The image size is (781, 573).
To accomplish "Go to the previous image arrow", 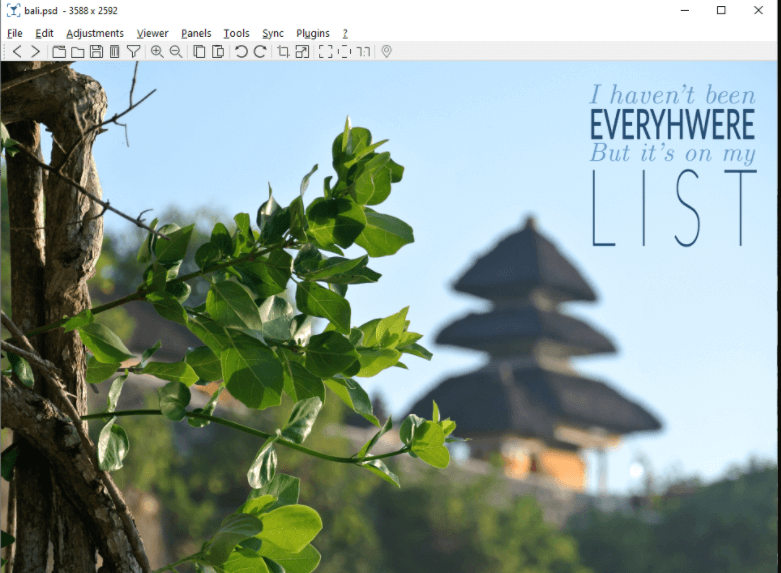I will click(x=17, y=51).
